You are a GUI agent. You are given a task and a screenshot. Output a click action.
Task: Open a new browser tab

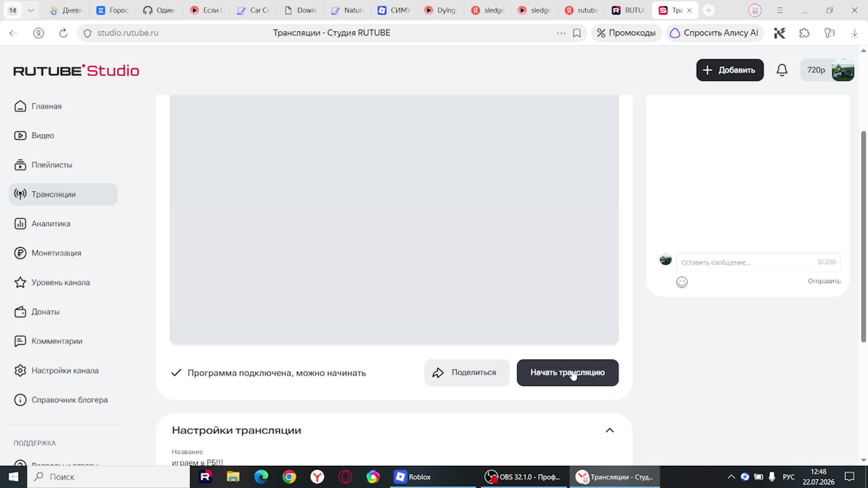pos(708,10)
